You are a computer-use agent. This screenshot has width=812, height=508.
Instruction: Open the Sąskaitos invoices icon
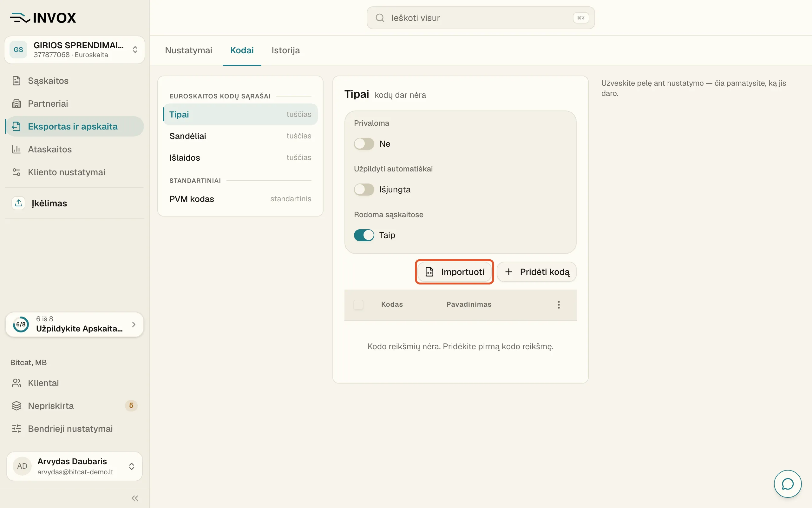coord(16,81)
